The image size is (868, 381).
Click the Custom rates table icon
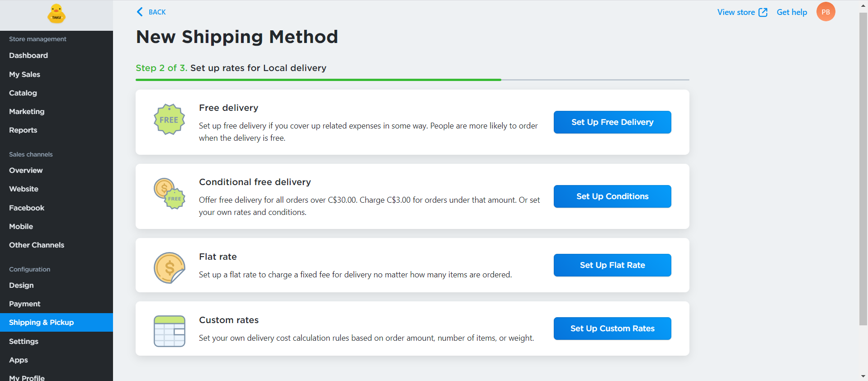(169, 331)
